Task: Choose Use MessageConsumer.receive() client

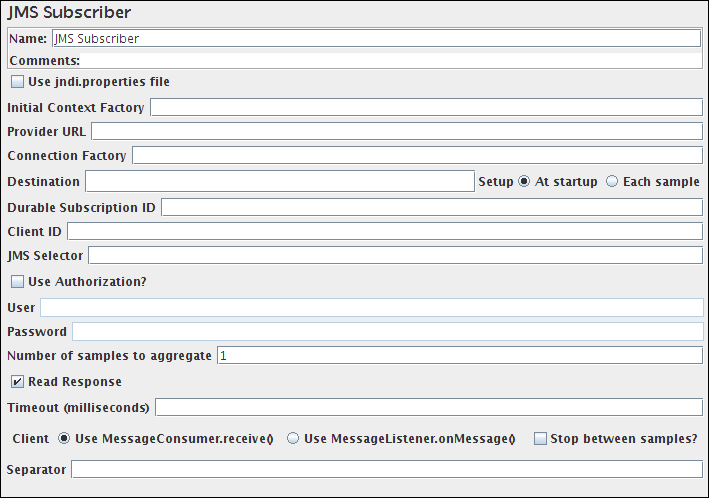Action: tap(64, 439)
